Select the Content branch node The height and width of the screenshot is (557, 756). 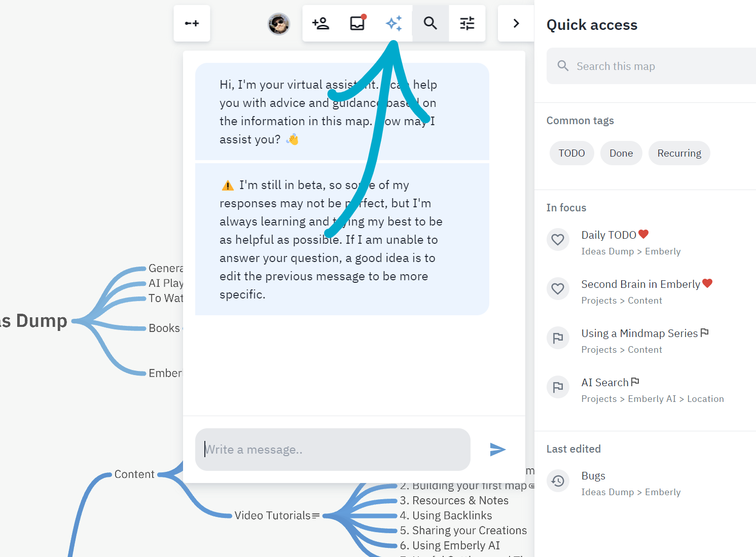134,474
